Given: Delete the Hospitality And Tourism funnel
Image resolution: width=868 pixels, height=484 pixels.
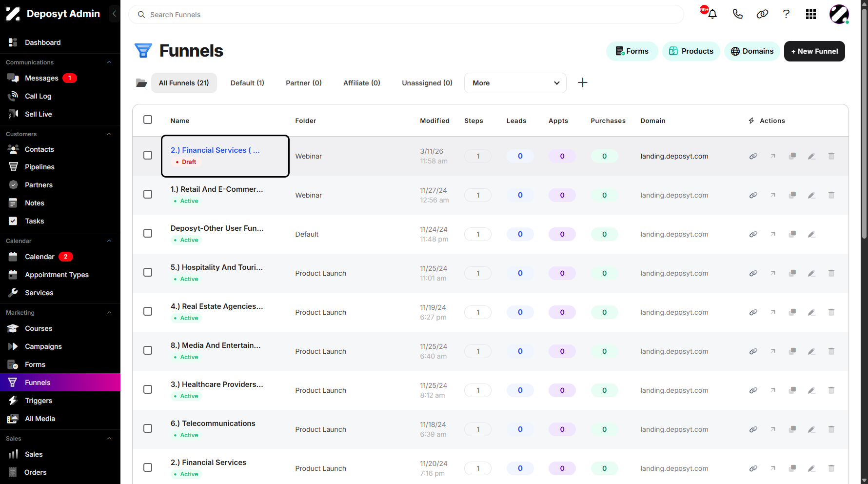Looking at the screenshot, I should (831, 273).
